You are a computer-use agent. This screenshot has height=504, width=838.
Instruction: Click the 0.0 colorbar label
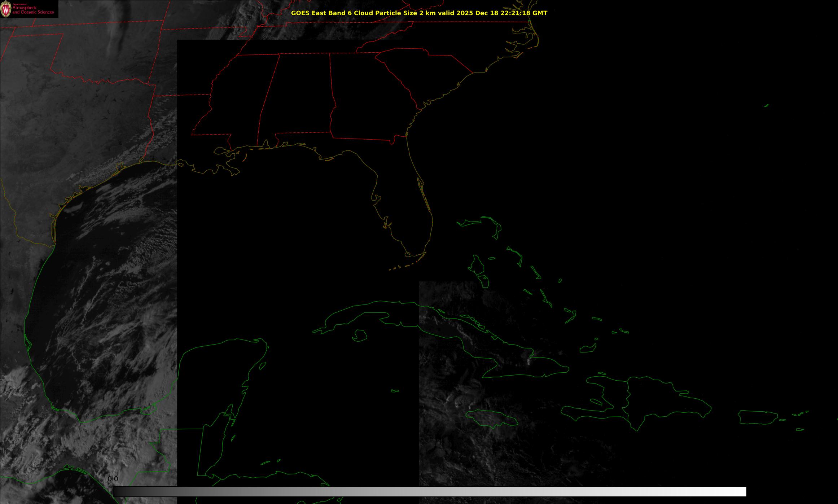tap(113, 479)
